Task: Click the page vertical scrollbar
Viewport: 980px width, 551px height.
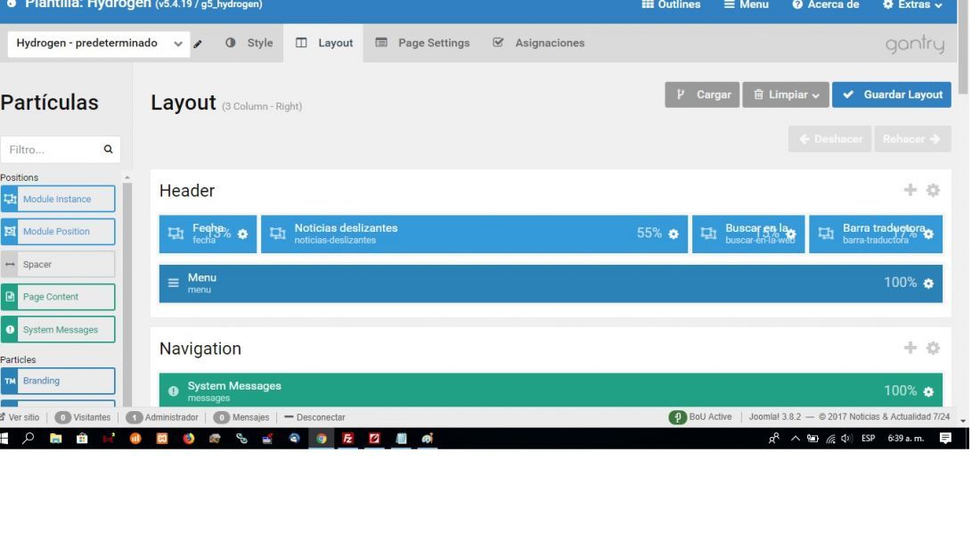Action: coord(963,47)
